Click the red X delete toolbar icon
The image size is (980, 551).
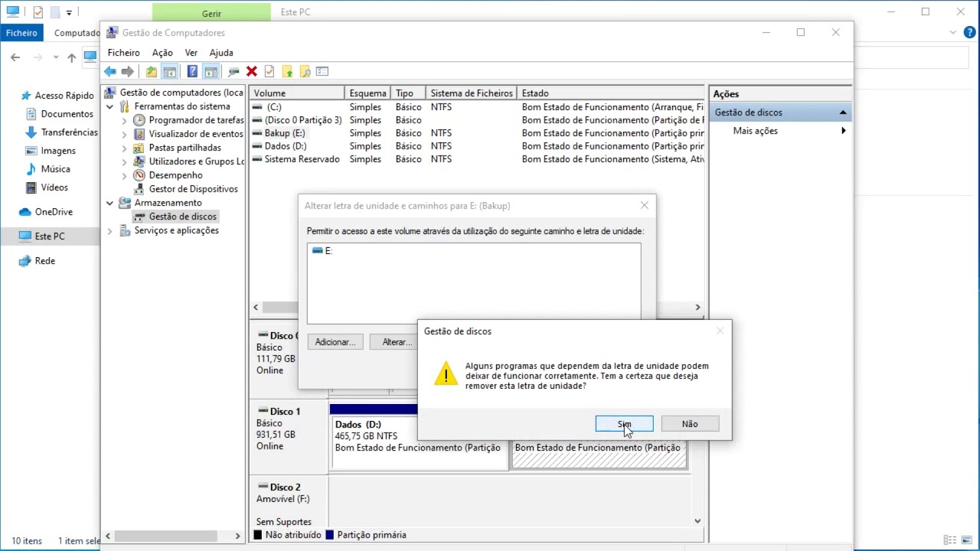click(251, 71)
